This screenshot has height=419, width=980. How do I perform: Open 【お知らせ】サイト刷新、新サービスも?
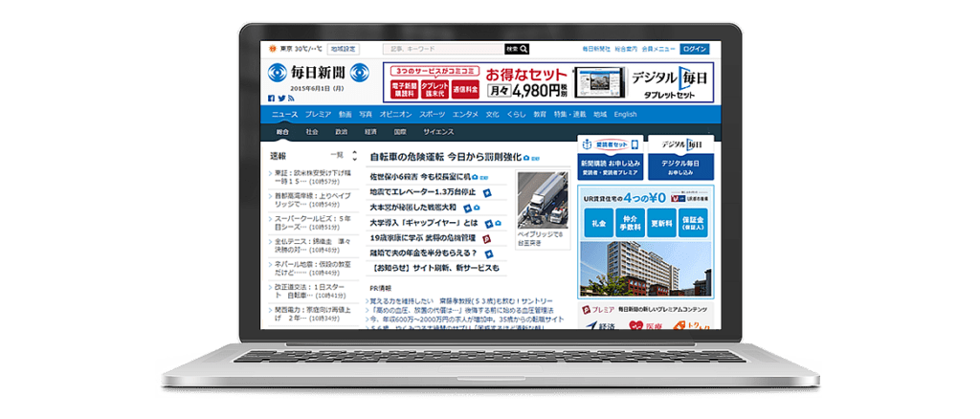click(434, 269)
